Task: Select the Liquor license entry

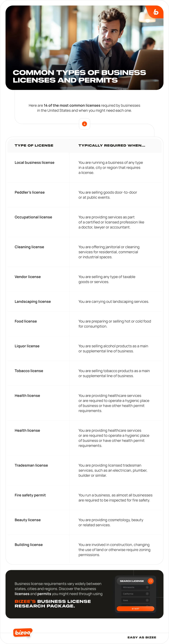Action: [x=27, y=346]
